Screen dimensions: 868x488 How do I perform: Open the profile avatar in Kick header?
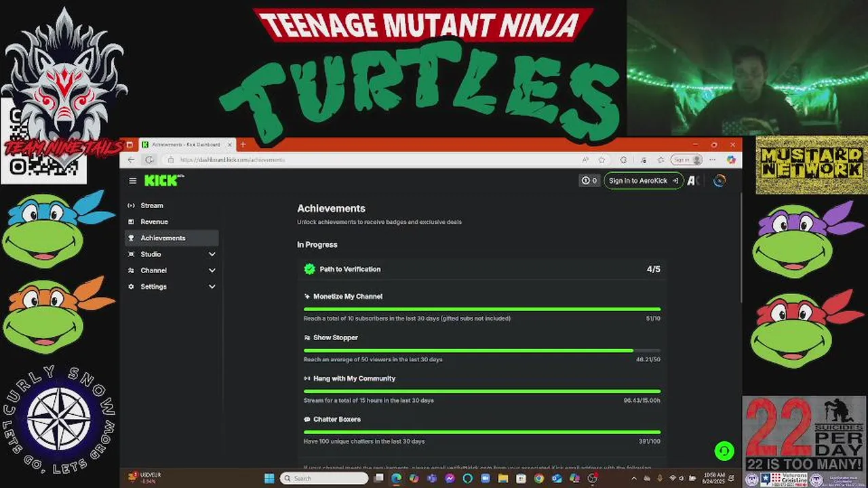point(719,180)
